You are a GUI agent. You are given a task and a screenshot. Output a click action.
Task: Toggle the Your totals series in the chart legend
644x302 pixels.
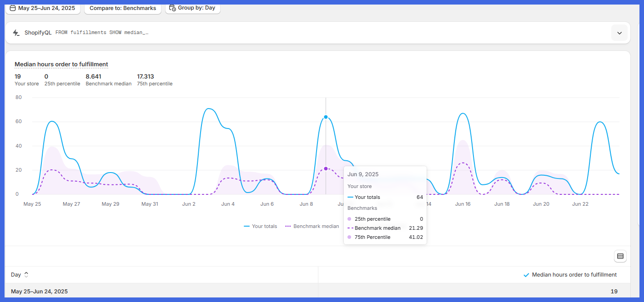tap(260, 226)
